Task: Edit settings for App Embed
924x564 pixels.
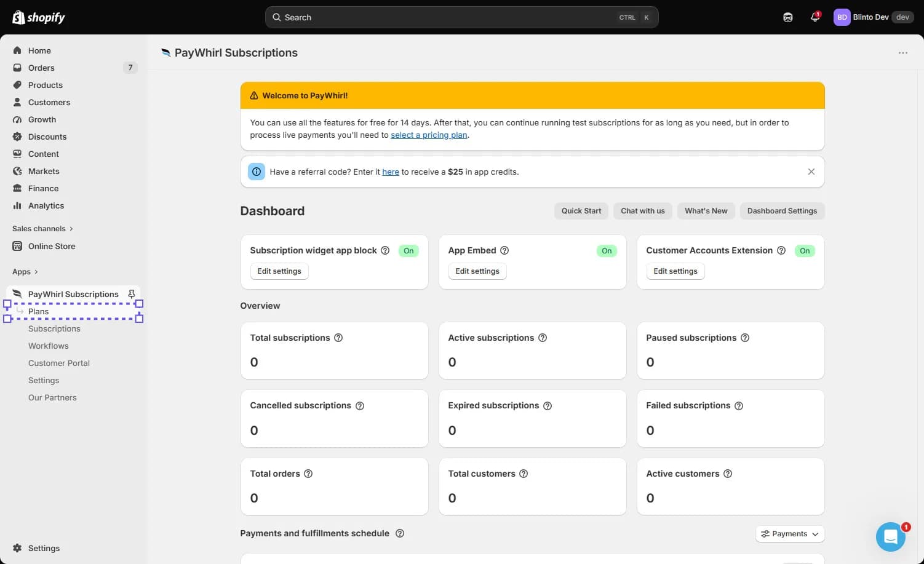Action: click(x=477, y=271)
